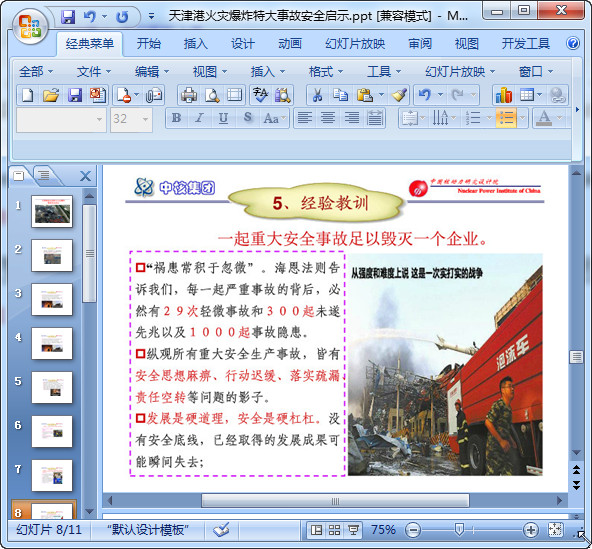Image resolution: width=592 pixels, height=549 pixels.
Task: Go to next slide double arrow
Action: pyautogui.click(x=576, y=486)
